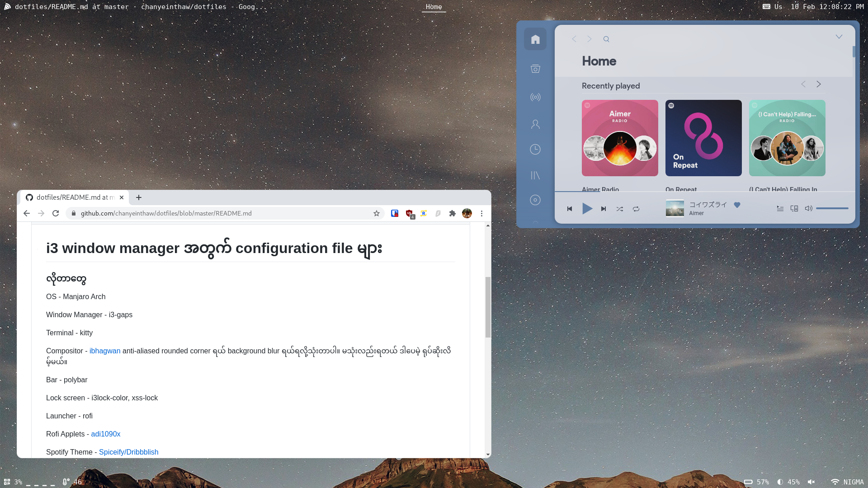The image size is (868, 488).
Task: Open Connect to a device menu
Action: (x=794, y=208)
